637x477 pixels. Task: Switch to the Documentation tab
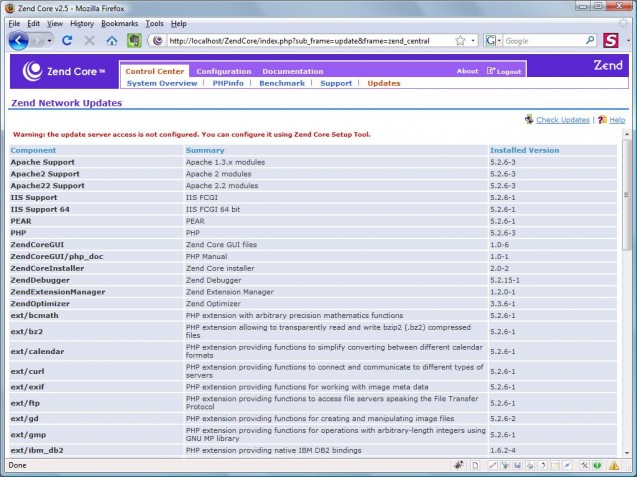292,71
